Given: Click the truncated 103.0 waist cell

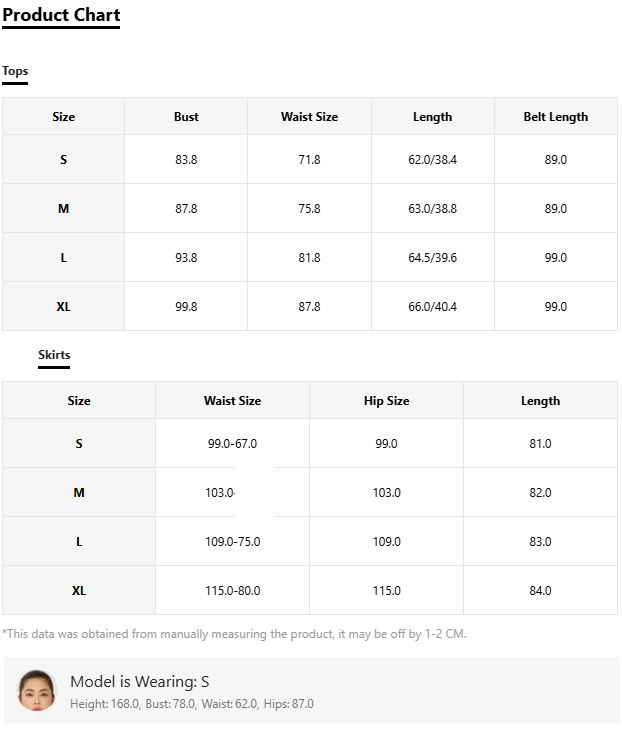Looking at the screenshot, I should (x=220, y=493).
